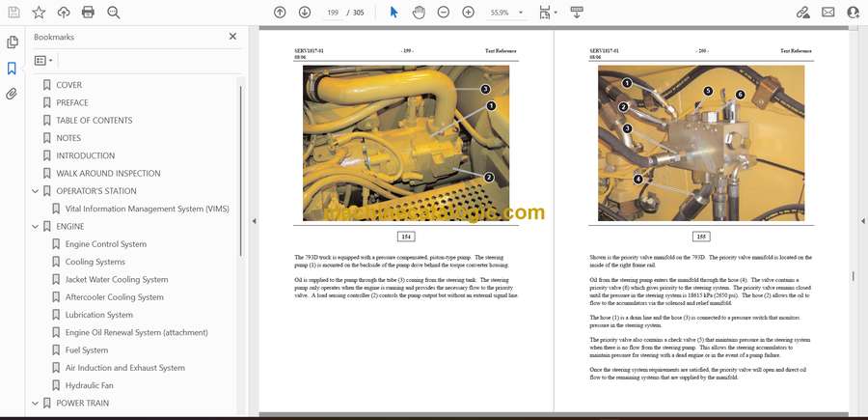Viewport: 868px width, 420px height.
Task: Collapse the ENGINE bookmark group
Action: [x=36, y=227]
